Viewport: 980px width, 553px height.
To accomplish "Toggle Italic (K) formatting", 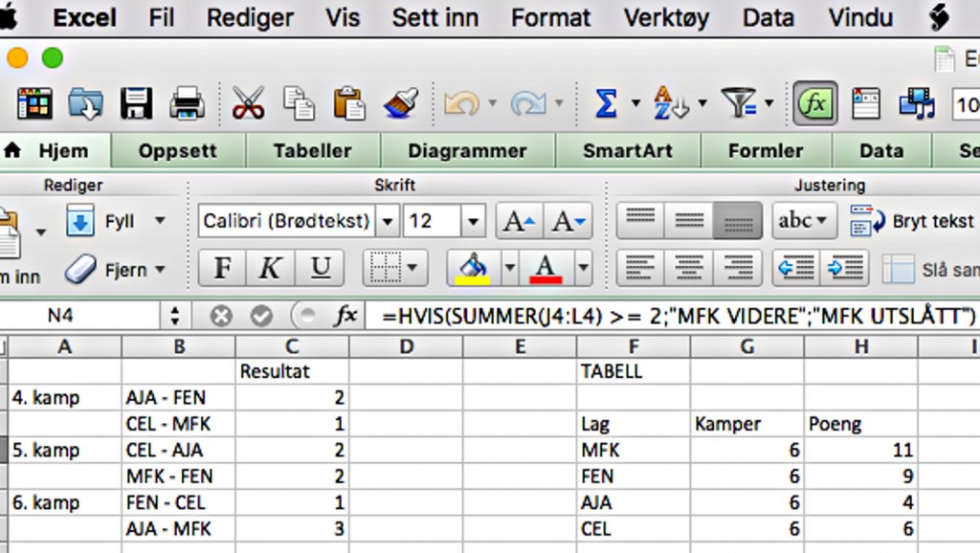I will (x=270, y=269).
